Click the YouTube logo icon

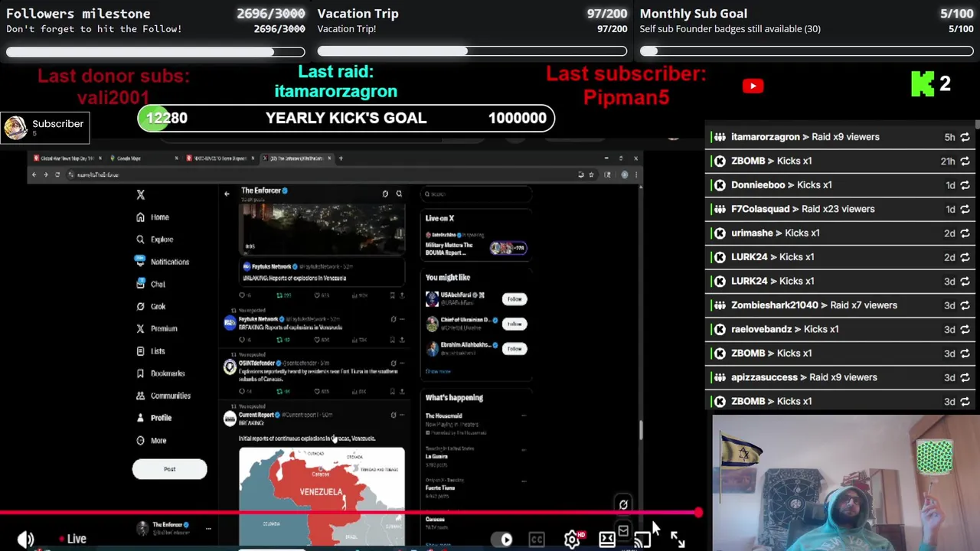[753, 86]
